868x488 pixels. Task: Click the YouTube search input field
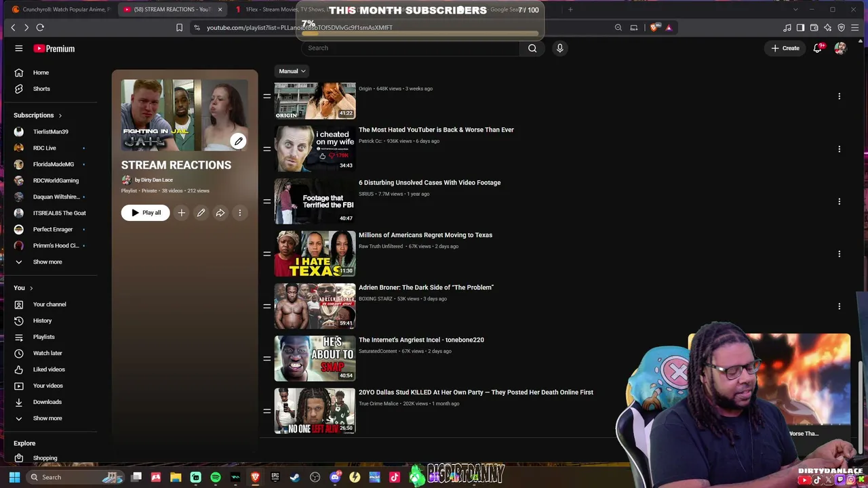pyautogui.click(x=410, y=48)
